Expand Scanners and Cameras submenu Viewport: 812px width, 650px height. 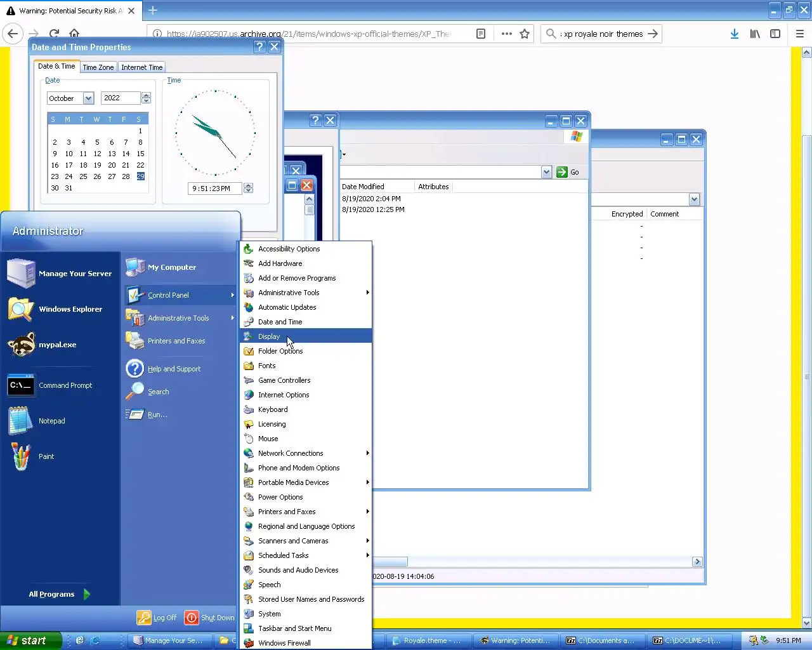(306, 541)
